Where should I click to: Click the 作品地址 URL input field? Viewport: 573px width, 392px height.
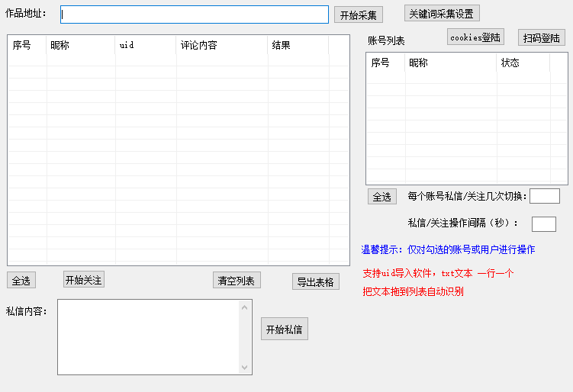click(195, 14)
